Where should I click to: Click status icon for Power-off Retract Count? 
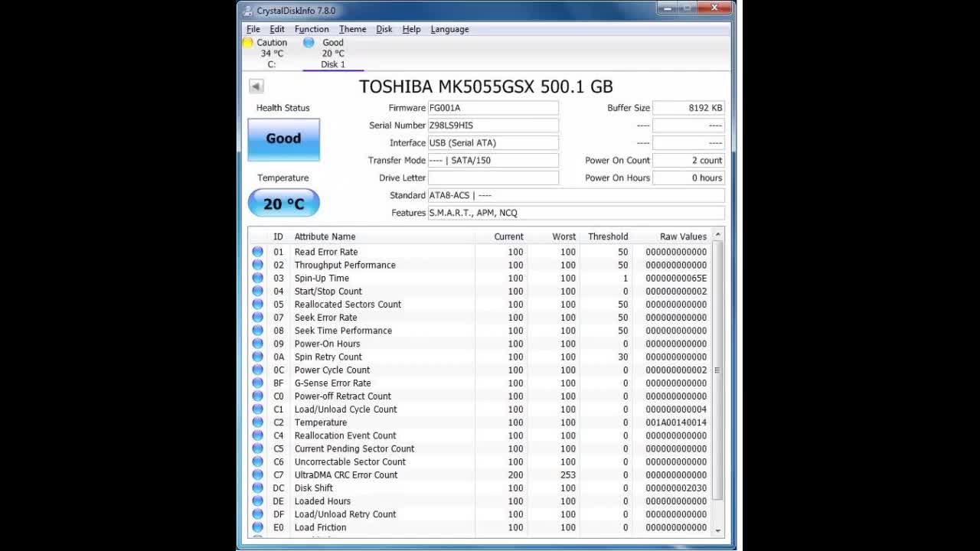(x=257, y=396)
